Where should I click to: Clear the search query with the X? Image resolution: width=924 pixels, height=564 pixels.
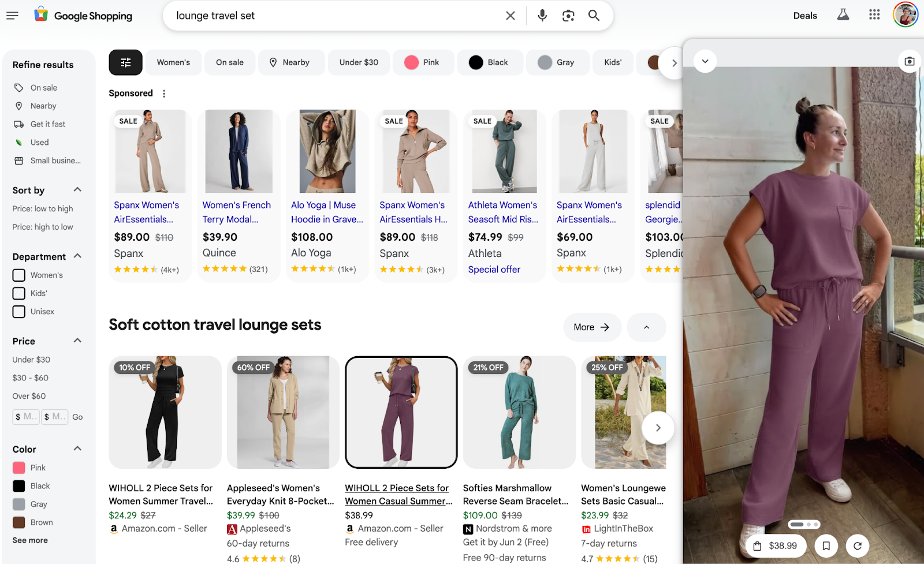(511, 16)
